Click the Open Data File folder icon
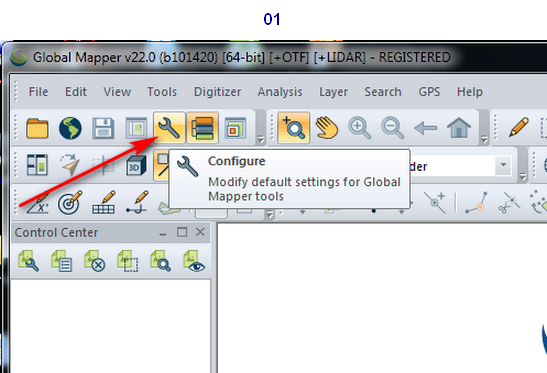This screenshot has width=547, height=373. (37, 128)
